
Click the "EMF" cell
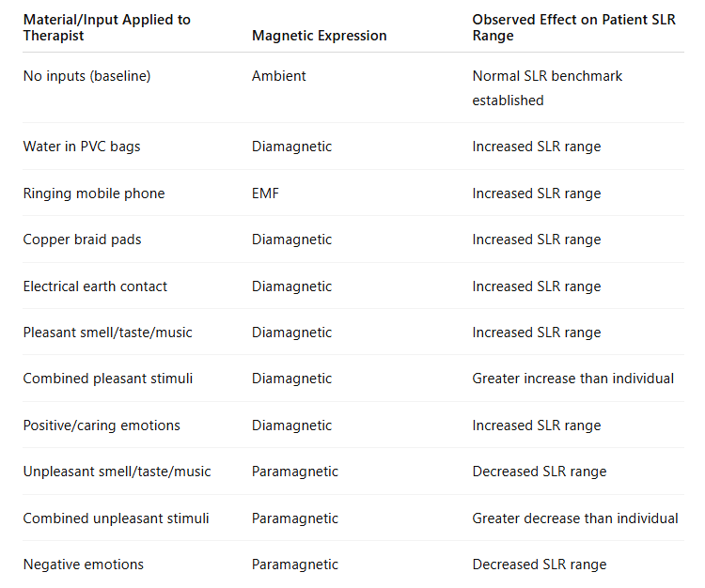(265, 193)
